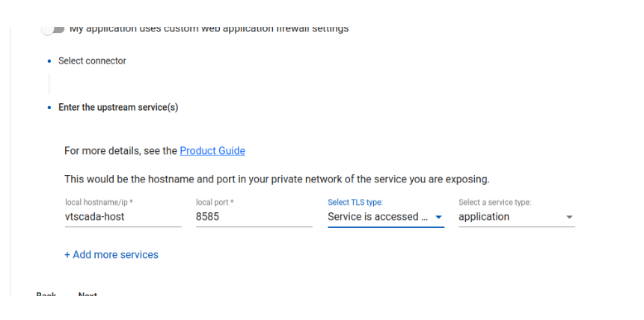Click the Select a service type label
The image size is (644, 320).
tap(494, 203)
